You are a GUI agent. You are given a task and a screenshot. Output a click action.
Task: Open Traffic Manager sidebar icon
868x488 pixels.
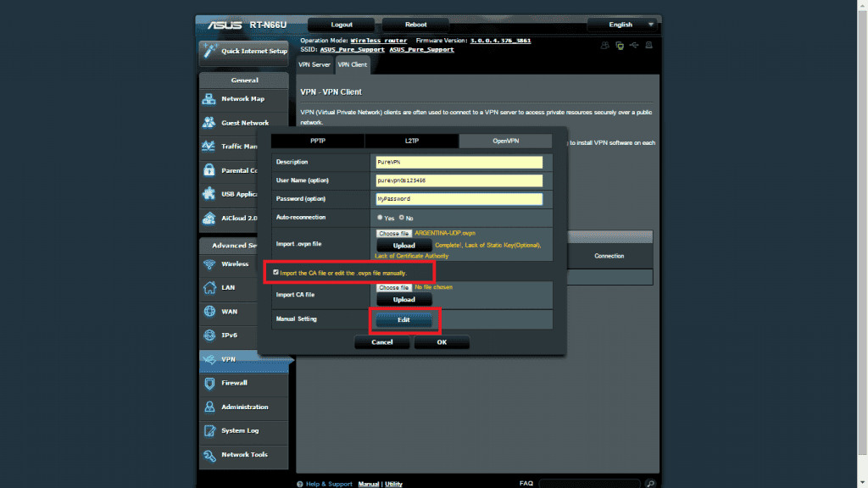click(x=209, y=146)
